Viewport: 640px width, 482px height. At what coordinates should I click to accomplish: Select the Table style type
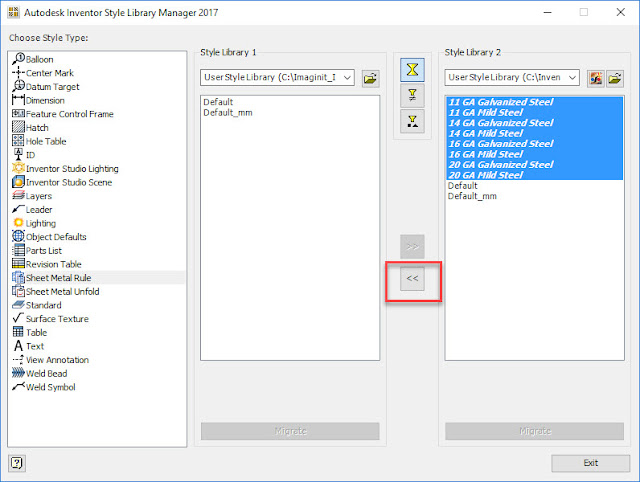point(30,333)
